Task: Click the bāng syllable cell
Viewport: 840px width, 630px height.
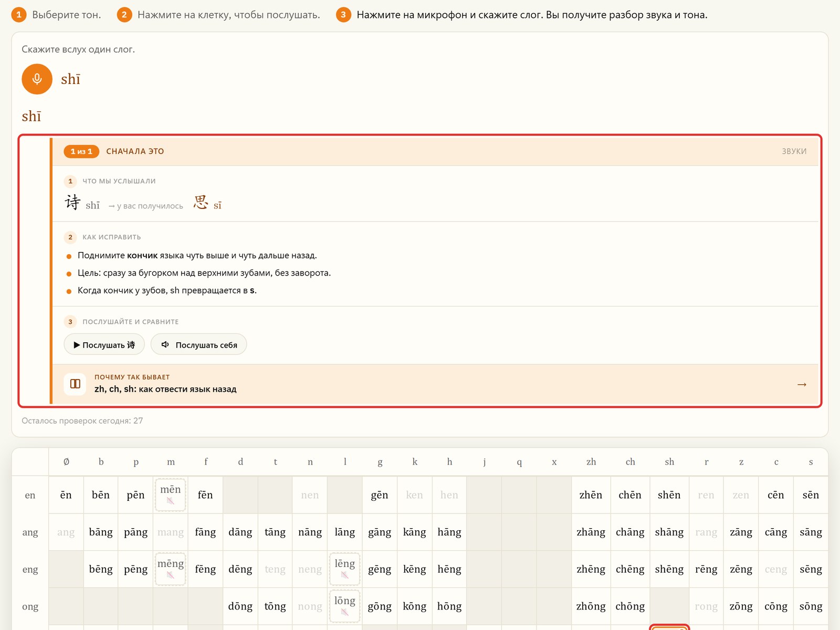Action: coord(101,532)
